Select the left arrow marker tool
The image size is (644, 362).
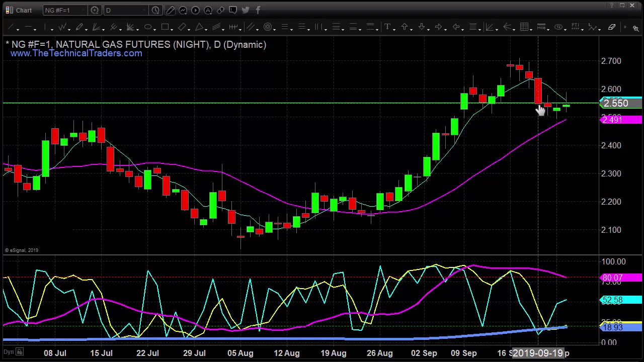coord(456,27)
